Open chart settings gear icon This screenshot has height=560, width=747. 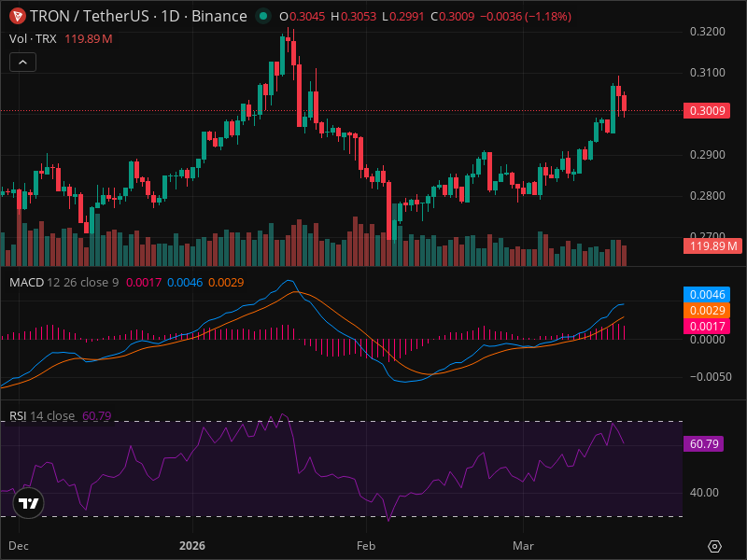click(x=714, y=546)
